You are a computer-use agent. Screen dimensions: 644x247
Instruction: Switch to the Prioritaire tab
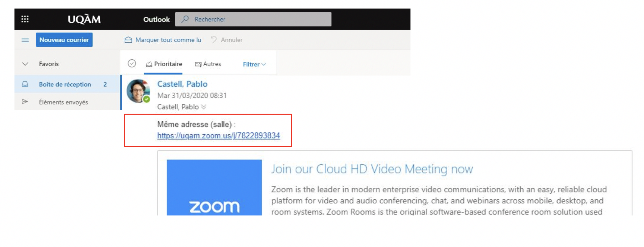pyautogui.click(x=163, y=64)
